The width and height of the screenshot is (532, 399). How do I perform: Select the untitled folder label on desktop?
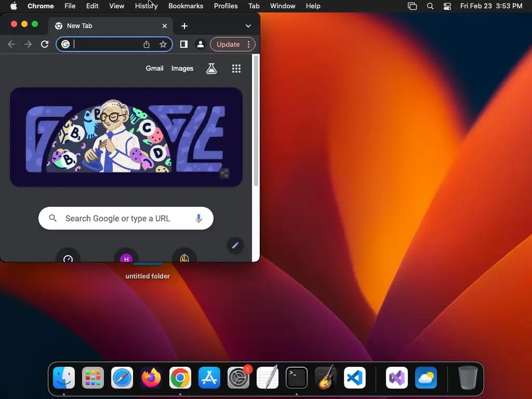tap(148, 276)
